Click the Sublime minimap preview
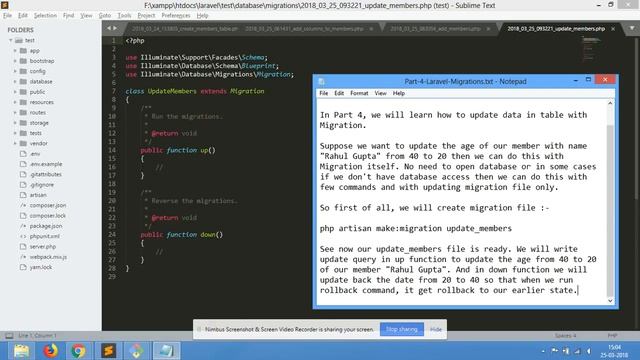Screen dimensions: 640x360 click(x=590, y=48)
